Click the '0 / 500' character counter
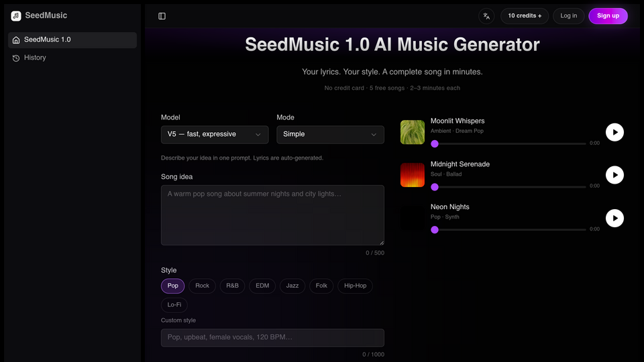The height and width of the screenshot is (362, 644). (x=375, y=253)
